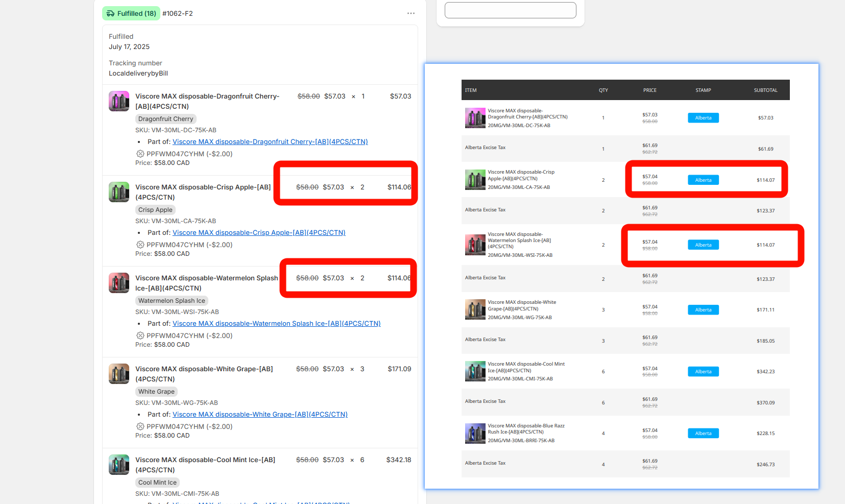Click the empty input field above the invoice preview
This screenshot has width=845, height=504.
pyautogui.click(x=511, y=10)
